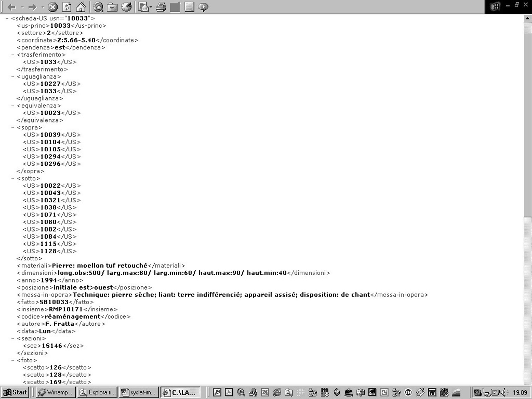The height and width of the screenshot is (399, 532).
Task: Collapse the sezioni node
Action: coord(13,338)
